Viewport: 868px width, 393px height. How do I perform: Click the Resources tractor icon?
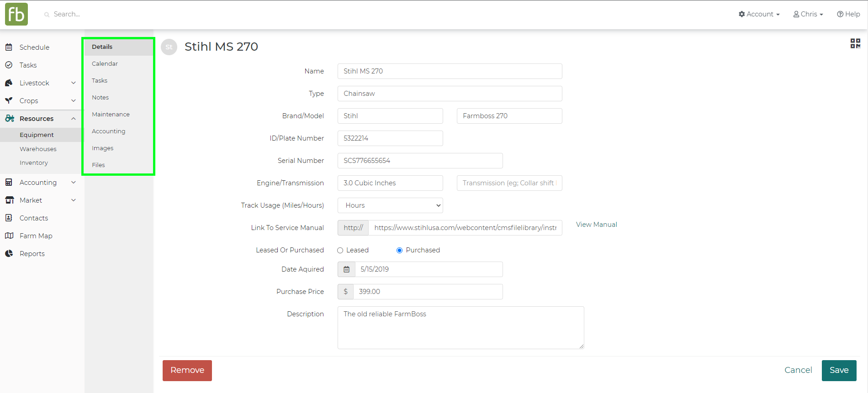[10, 118]
